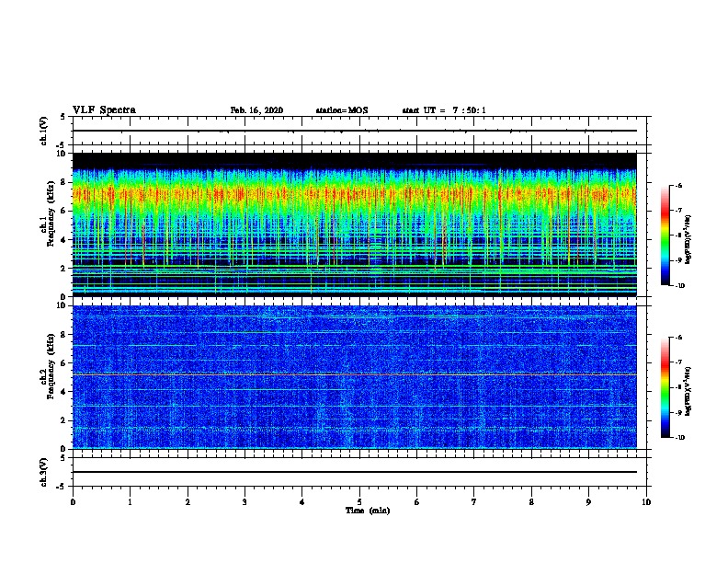The height and width of the screenshot is (563, 728).
Task: Click the time axis tick label "5"
Action: click(x=359, y=501)
